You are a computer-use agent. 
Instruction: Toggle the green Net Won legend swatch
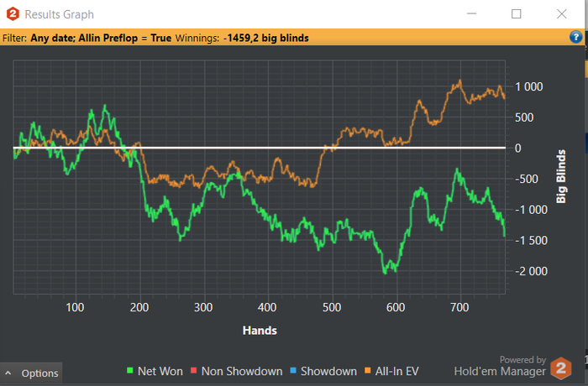click(130, 371)
